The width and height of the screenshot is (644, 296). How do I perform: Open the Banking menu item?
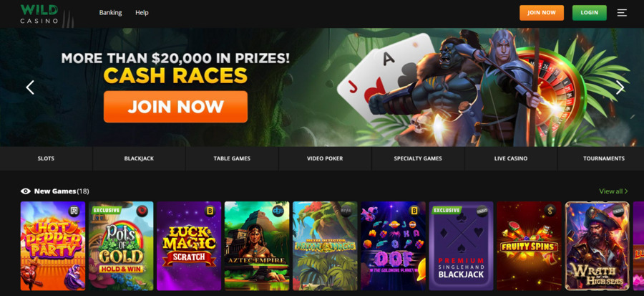click(110, 13)
